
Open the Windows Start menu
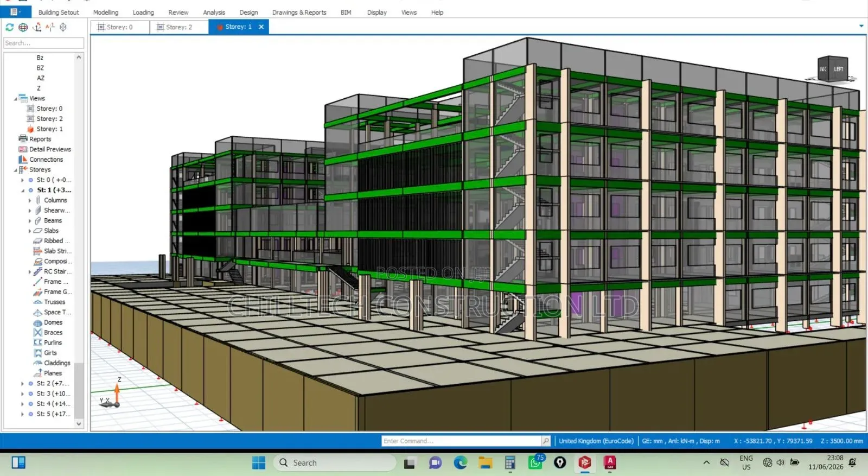pos(259,463)
